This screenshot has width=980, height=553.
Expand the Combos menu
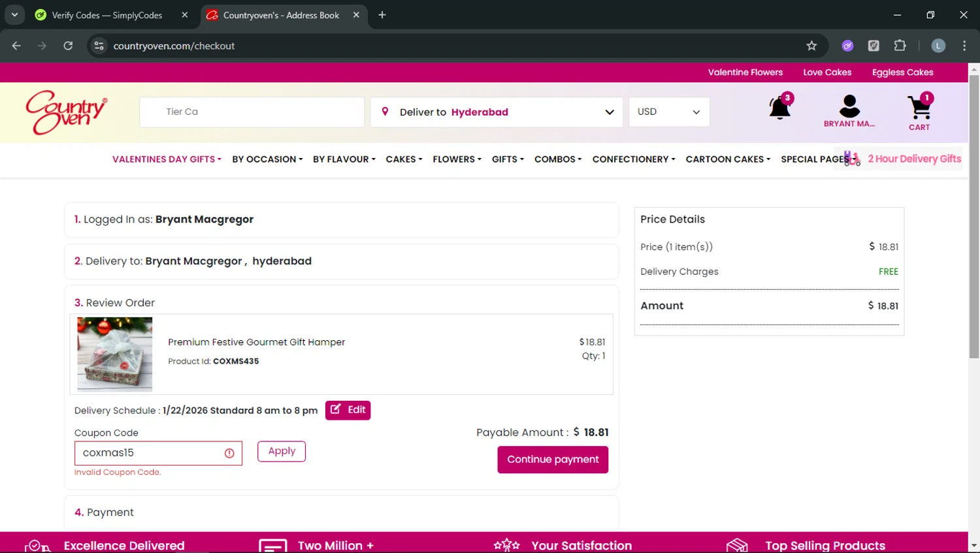[x=558, y=159]
